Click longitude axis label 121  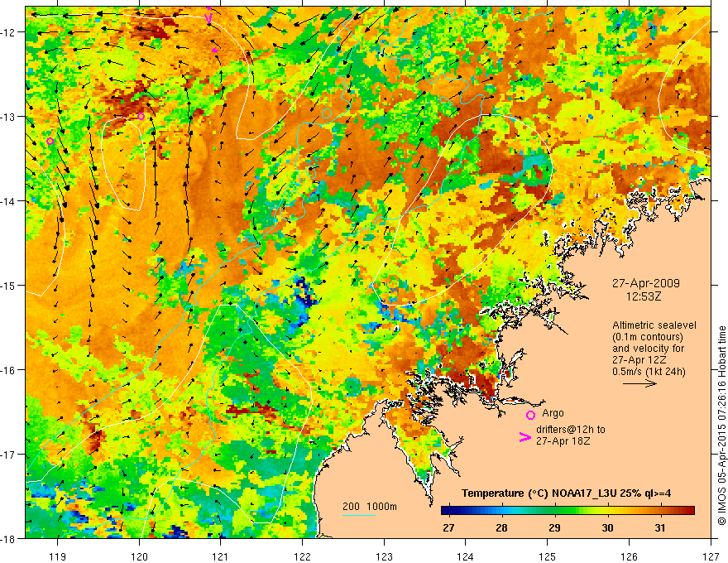point(221,556)
